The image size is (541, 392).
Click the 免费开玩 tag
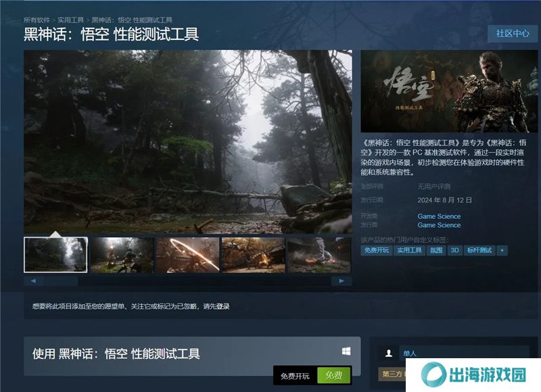tap(377, 250)
